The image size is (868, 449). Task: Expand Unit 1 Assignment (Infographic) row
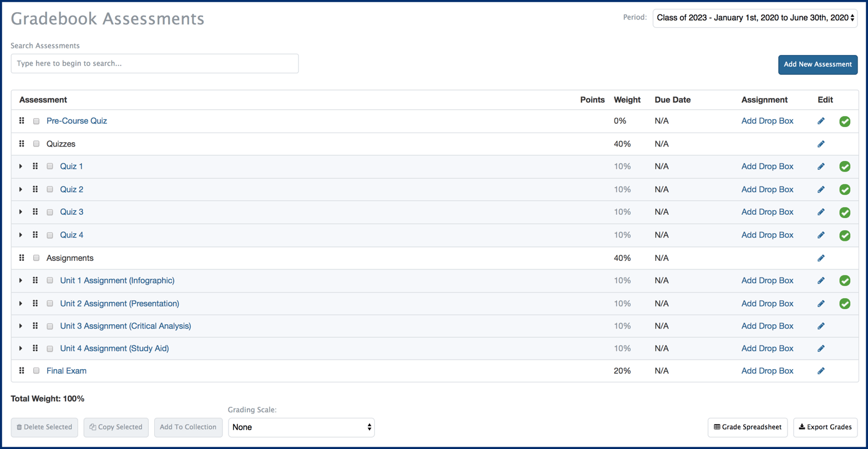21,280
